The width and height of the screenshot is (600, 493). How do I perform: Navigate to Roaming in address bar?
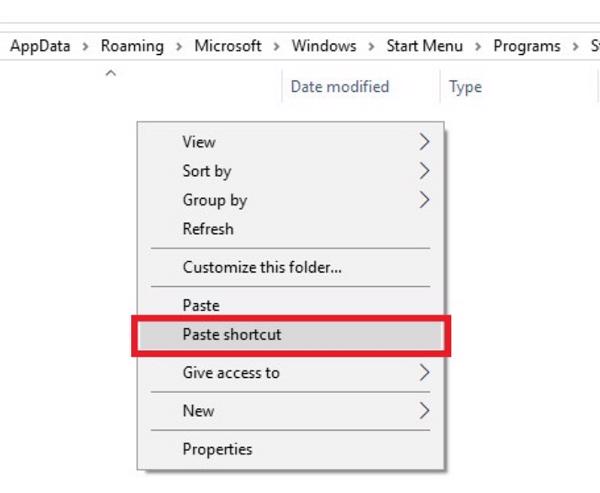click(131, 46)
